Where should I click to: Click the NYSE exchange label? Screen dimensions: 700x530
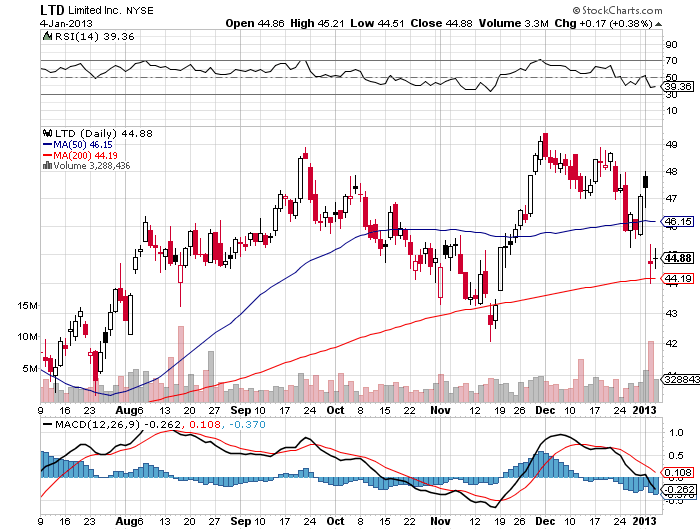(x=140, y=11)
